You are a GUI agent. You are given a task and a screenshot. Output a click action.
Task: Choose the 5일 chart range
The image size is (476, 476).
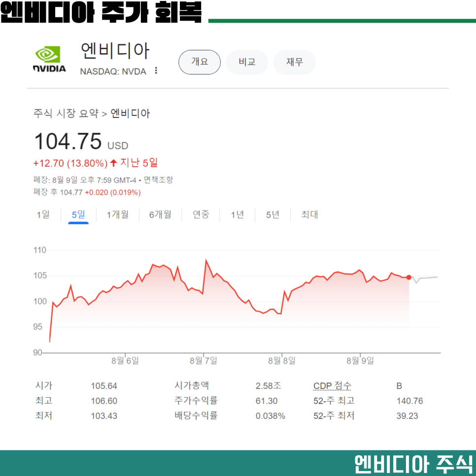pos(78,215)
